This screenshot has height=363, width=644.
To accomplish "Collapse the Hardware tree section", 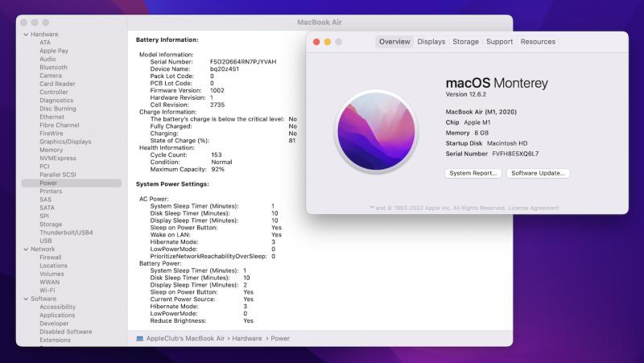I will tap(26, 35).
